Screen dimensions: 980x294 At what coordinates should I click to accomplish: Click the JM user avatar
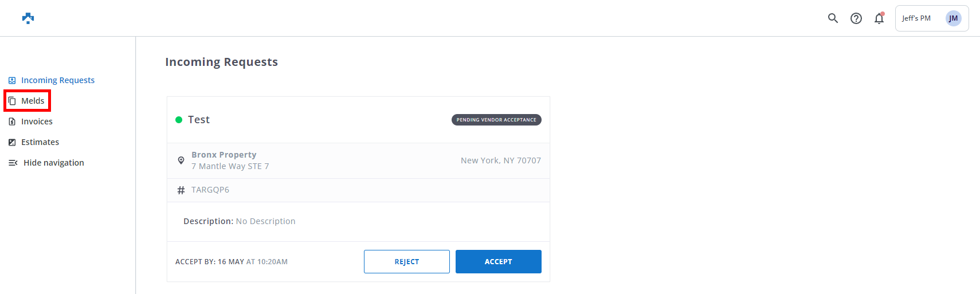pos(953,18)
